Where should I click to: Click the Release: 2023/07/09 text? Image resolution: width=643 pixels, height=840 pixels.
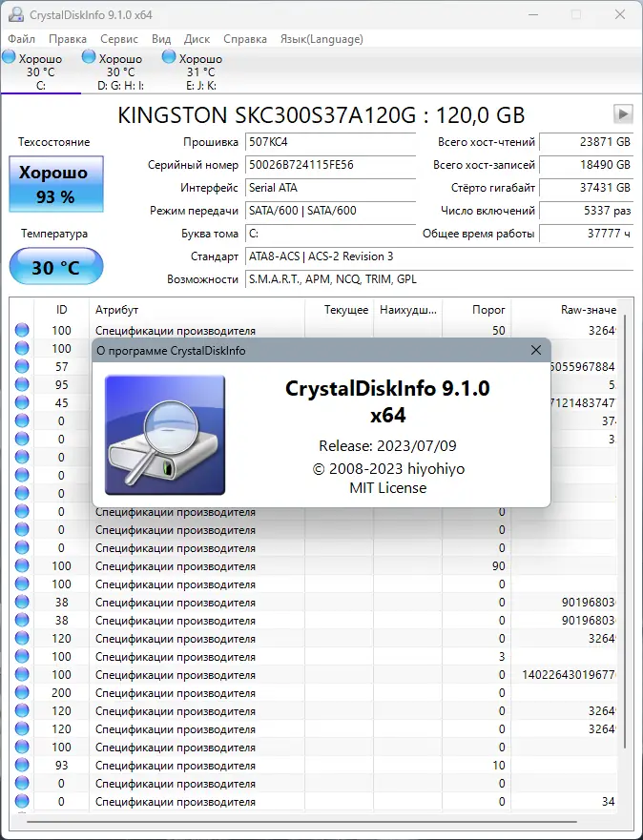(387, 445)
